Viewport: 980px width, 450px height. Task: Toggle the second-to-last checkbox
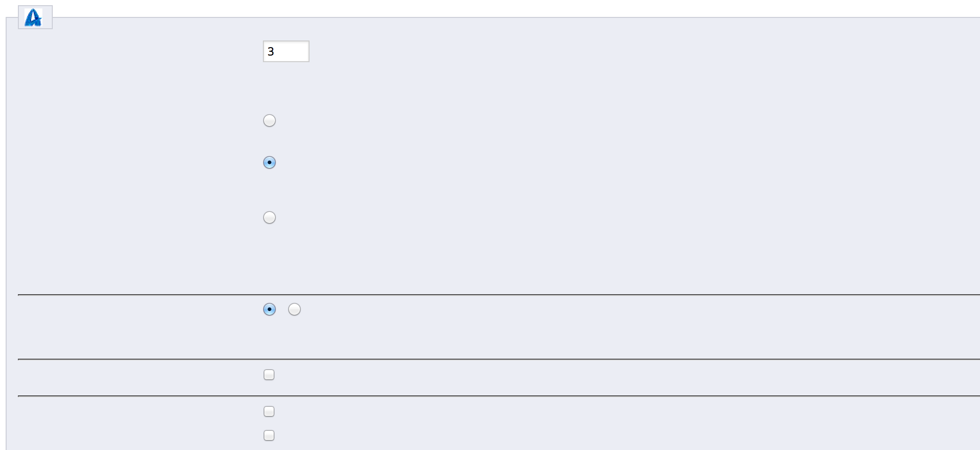click(x=269, y=411)
